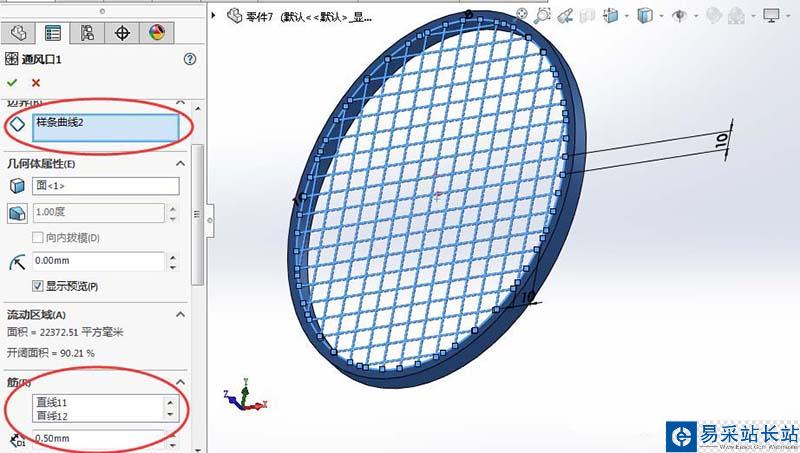Click Zoom to Area magnifier icon

[x=542, y=15]
